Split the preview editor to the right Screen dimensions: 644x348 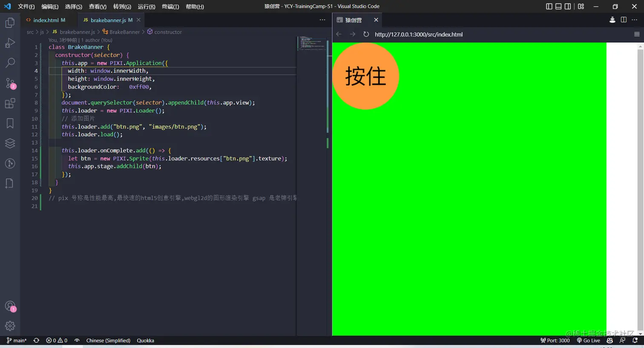(624, 20)
